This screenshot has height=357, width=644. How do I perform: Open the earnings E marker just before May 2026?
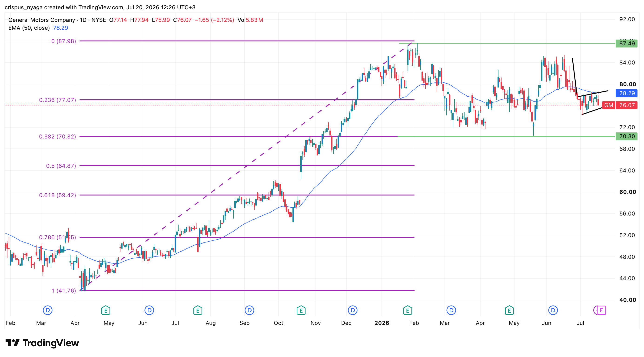coord(509,310)
